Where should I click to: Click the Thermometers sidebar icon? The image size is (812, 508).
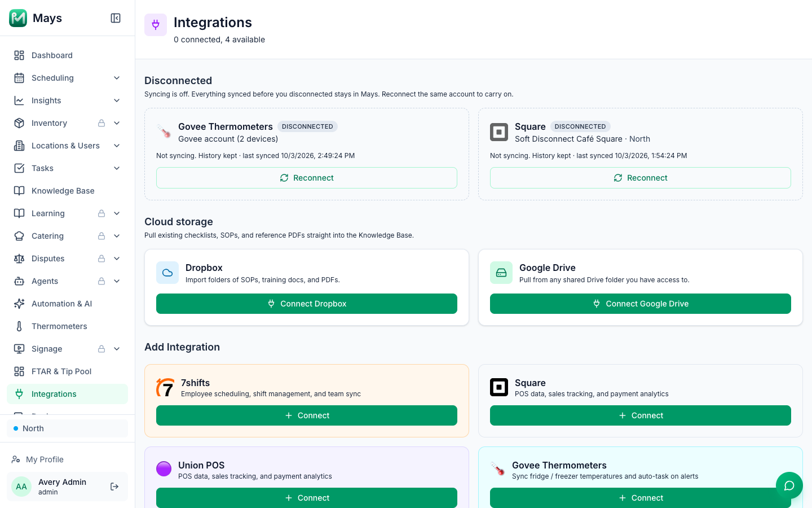pos(19,326)
